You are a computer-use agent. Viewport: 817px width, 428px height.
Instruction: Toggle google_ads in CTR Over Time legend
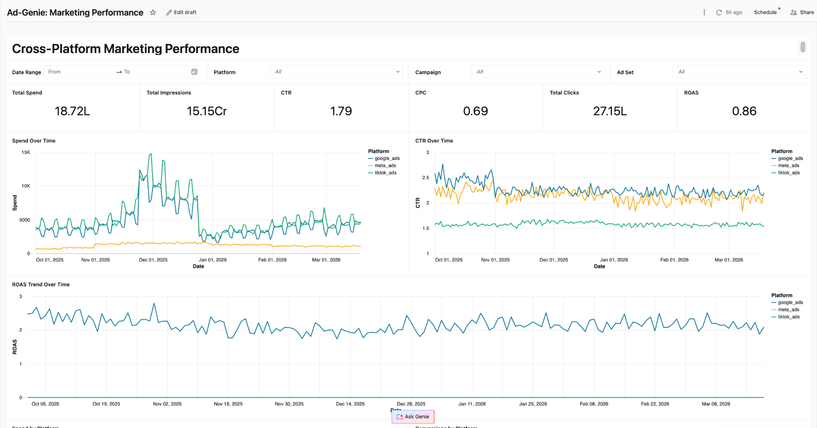[787, 158]
